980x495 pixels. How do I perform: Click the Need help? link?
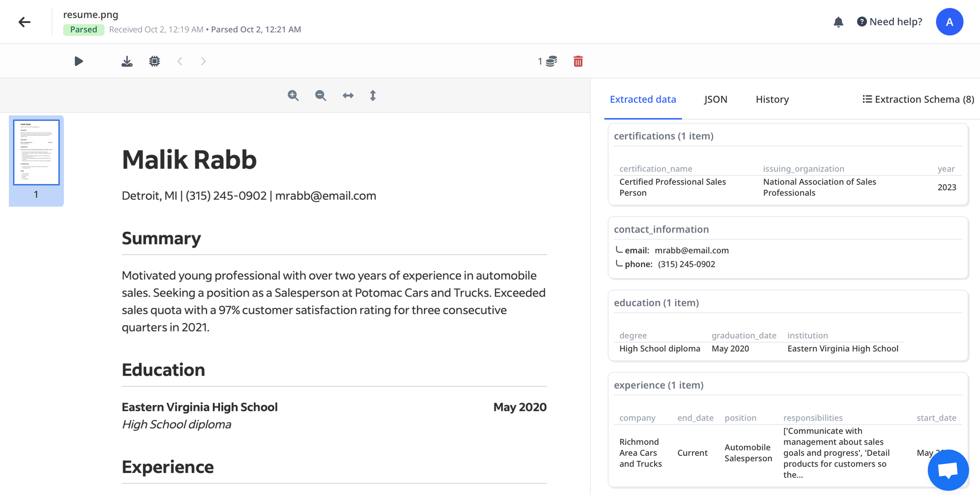coord(889,22)
